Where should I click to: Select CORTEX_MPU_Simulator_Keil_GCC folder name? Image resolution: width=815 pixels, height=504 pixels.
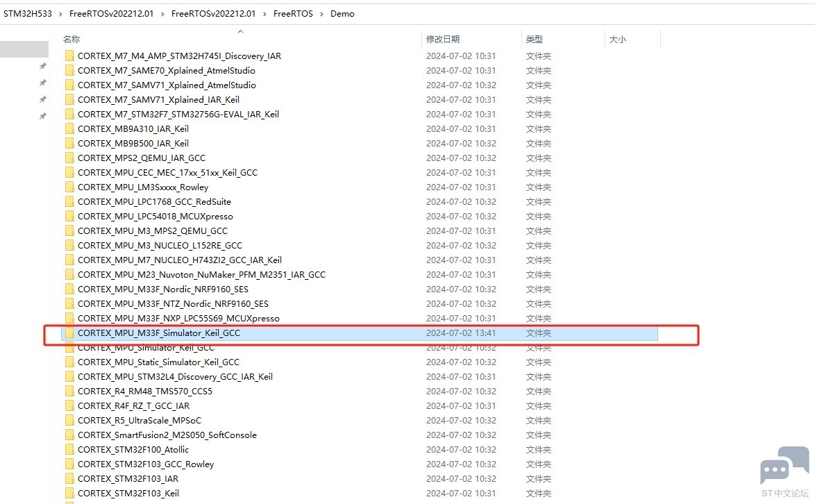tap(146, 348)
